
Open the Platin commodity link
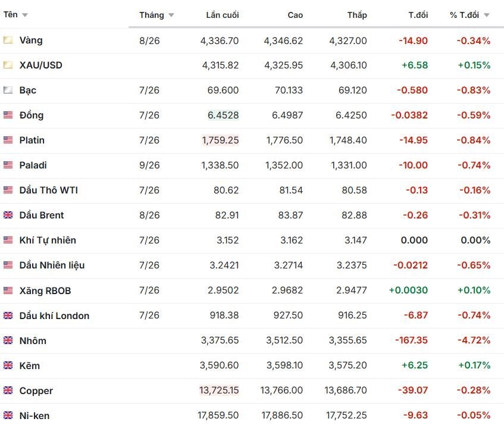32,140
